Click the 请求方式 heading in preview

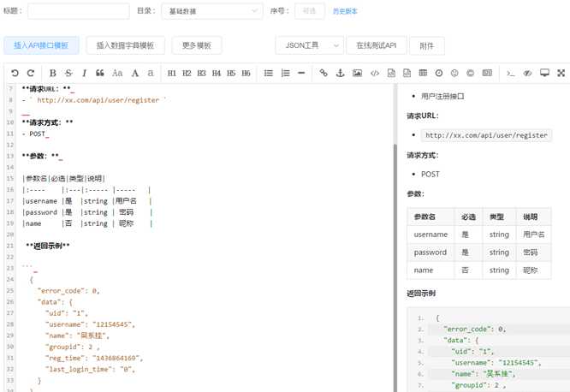point(423,155)
